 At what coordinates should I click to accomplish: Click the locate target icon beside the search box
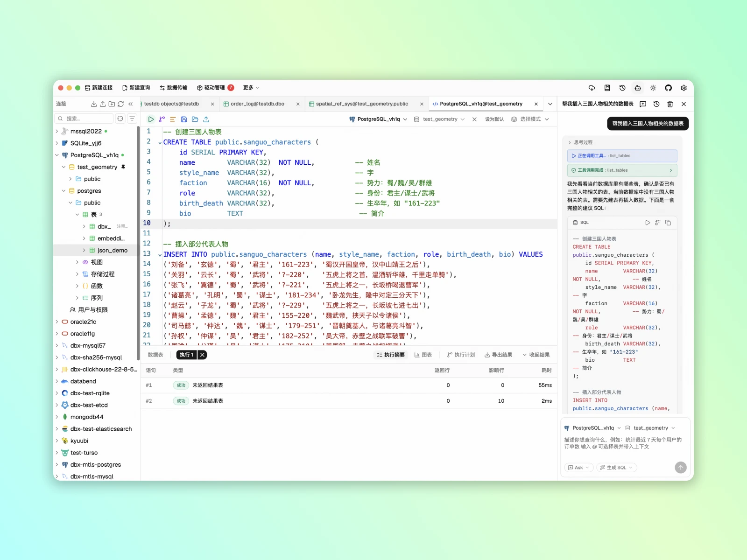tap(120, 119)
